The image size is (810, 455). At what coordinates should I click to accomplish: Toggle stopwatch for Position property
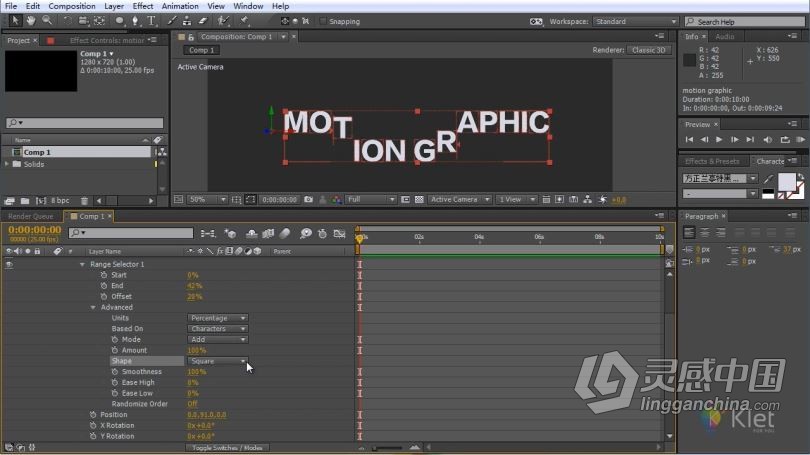click(x=93, y=415)
